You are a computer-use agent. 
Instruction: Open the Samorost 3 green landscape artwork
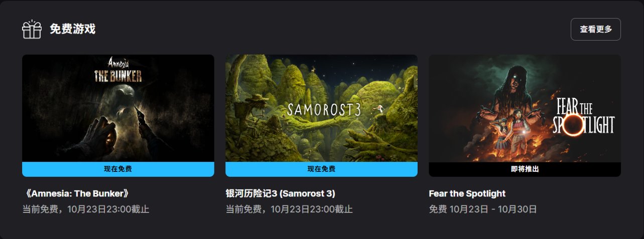pos(321,108)
